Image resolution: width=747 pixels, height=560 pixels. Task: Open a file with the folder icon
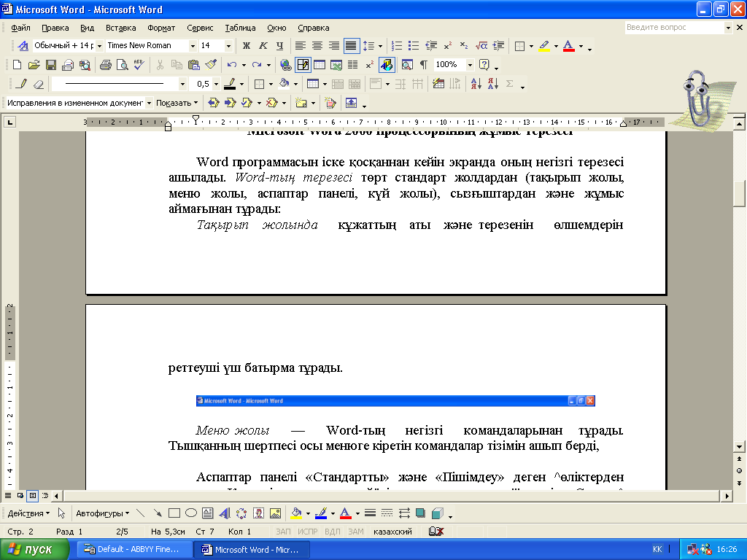coord(34,65)
